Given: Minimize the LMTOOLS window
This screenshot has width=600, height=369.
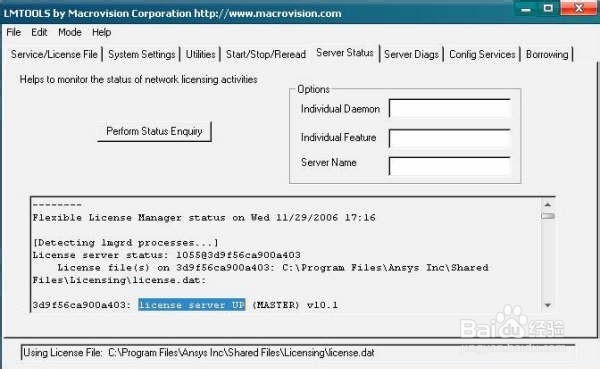Looking at the screenshot, I should [x=526, y=9].
